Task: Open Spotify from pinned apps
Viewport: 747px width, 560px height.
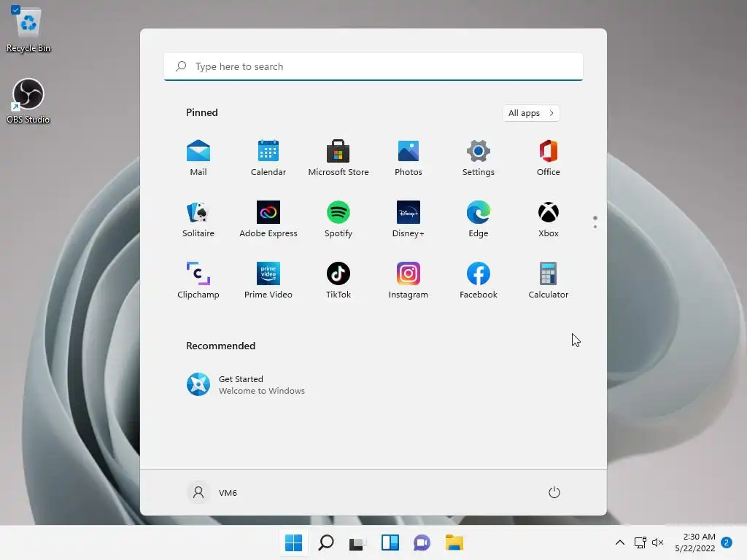Action: click(x=338, y=219)
